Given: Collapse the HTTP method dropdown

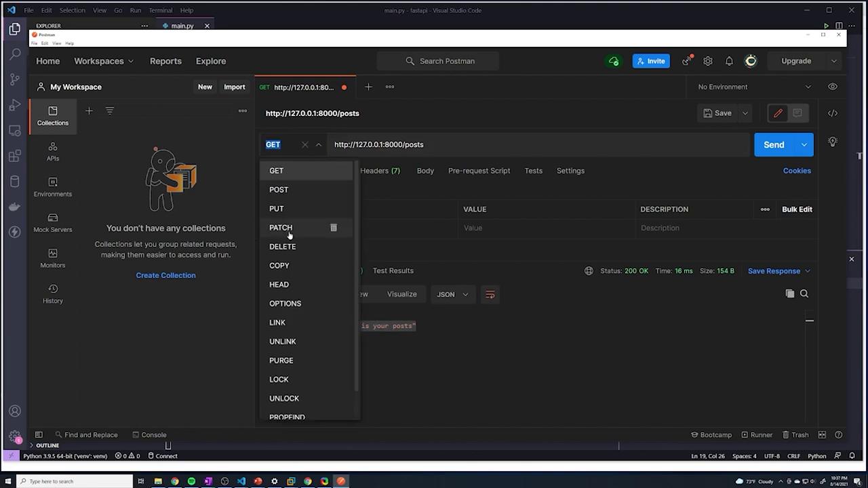Looking at the screenshot, I should click(319, 144).
